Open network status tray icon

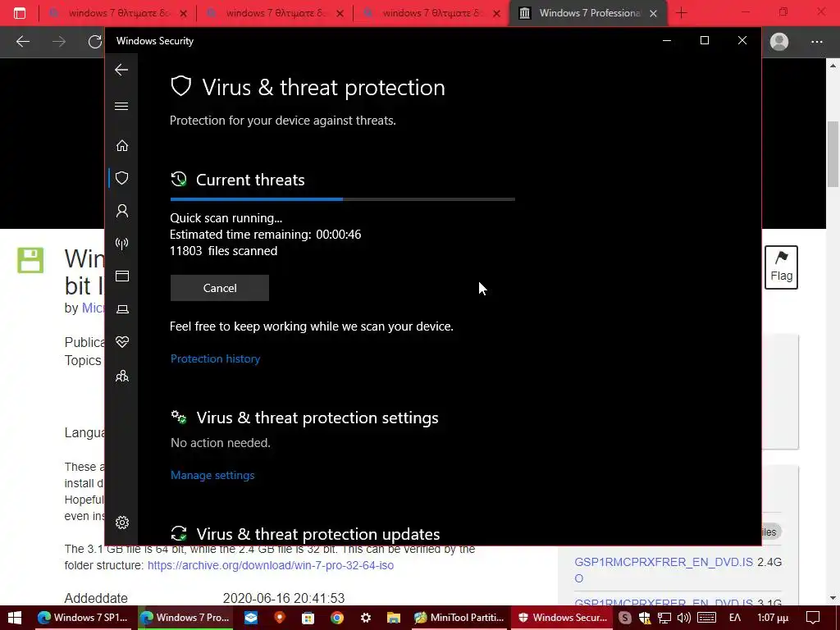664,618
